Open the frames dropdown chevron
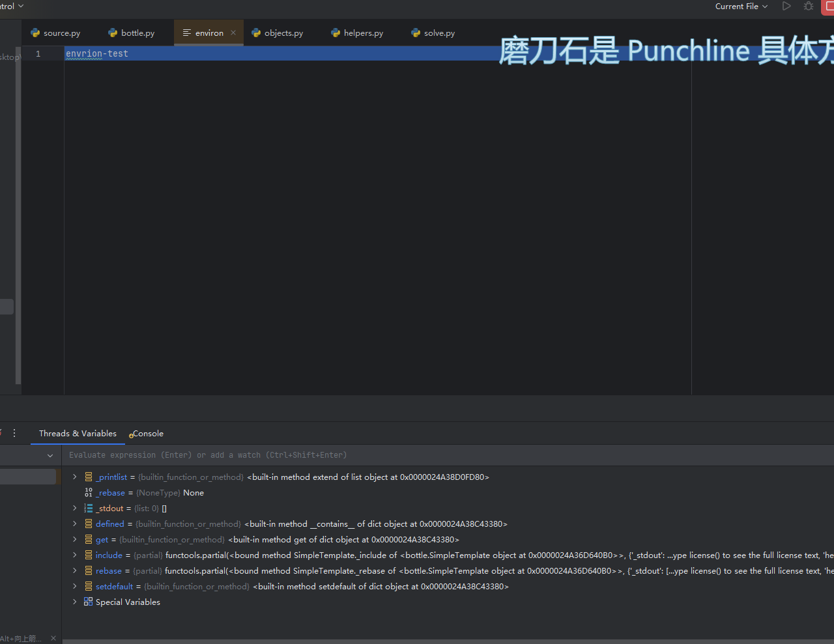Screen dimensions: 834x644 (50, 456)
